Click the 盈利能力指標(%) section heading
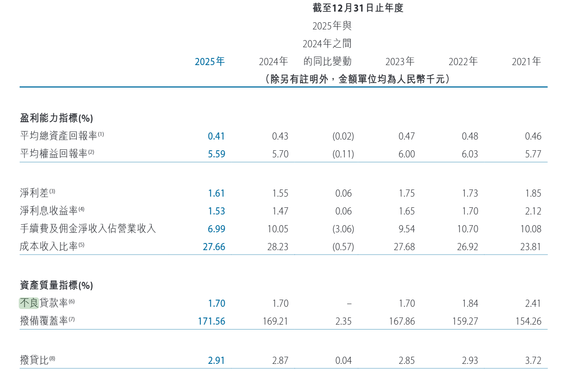Screen dimensions: 588x375 pos(57,118)
